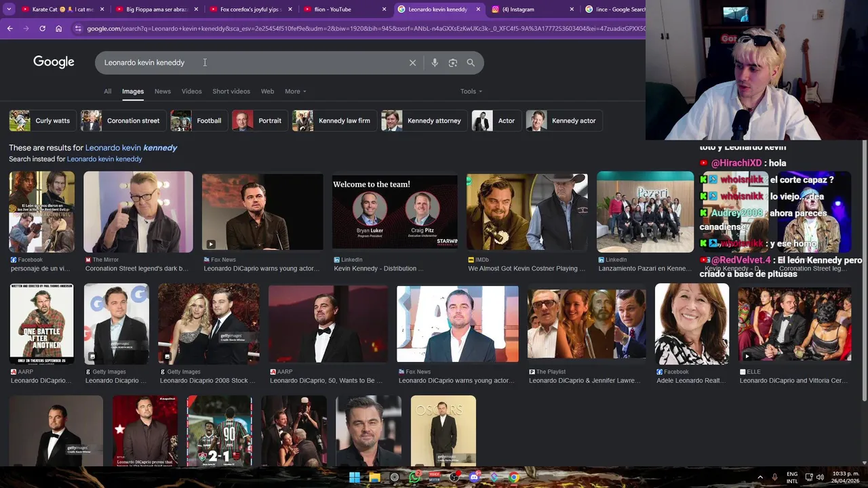
Task: Show hidden system tray icons chevron
Action: (x=759, y=477)
